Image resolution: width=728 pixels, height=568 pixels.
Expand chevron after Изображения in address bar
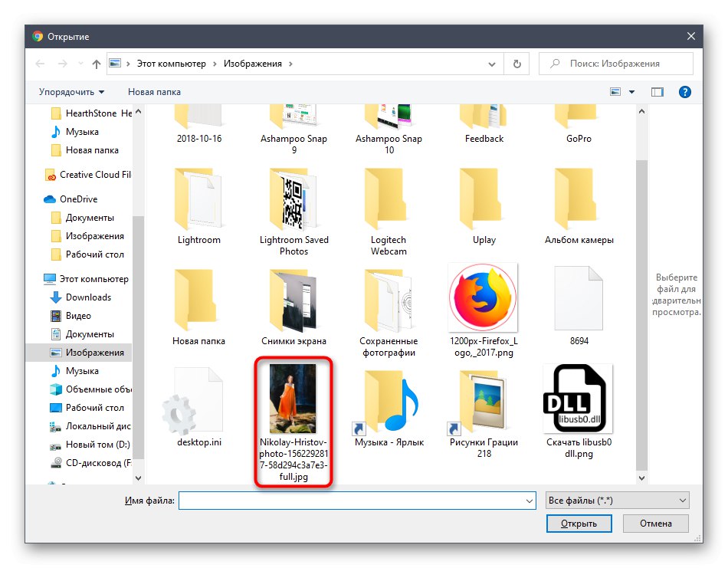click(290, 64)
